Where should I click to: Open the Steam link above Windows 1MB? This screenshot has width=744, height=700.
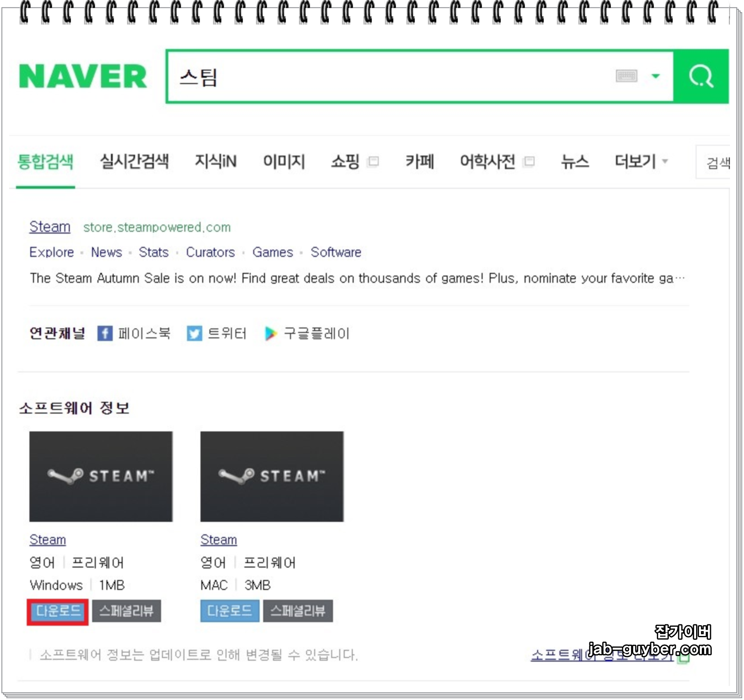point(48,540)
